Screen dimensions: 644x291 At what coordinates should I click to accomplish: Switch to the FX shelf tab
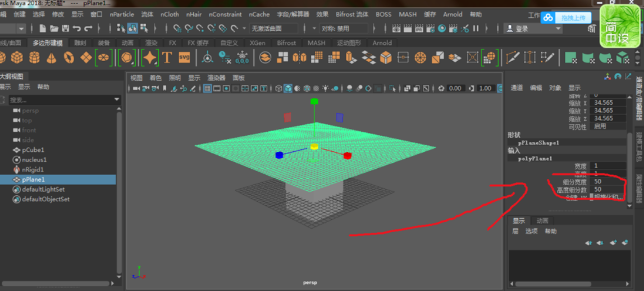point(172,43)
